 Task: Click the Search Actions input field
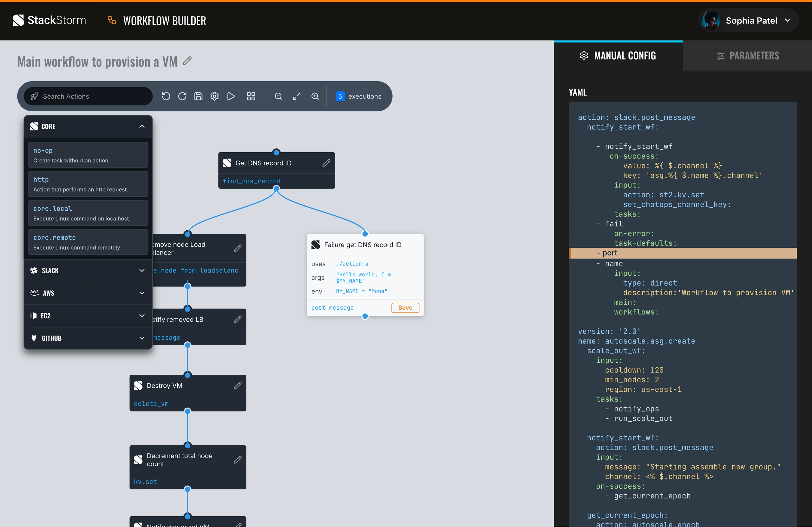point(88,96)
